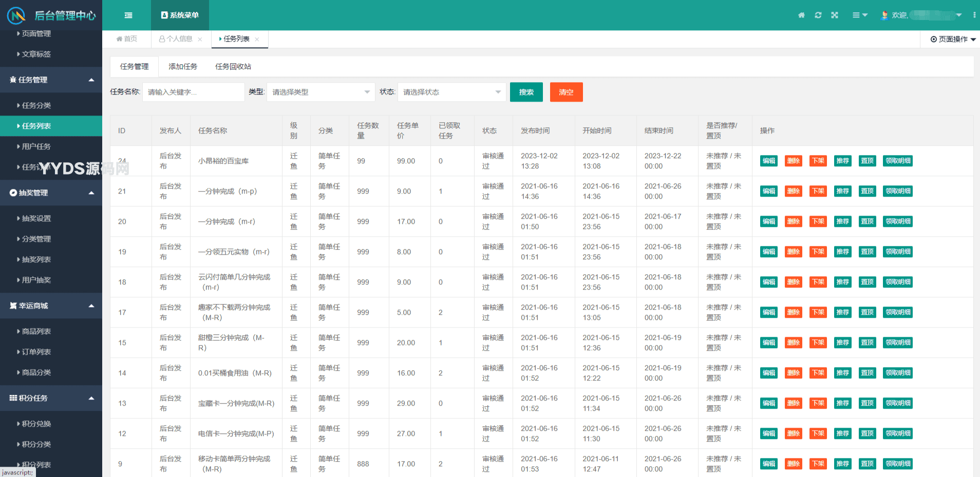Click 删除 for task ID 14

[x=794, y=373]
